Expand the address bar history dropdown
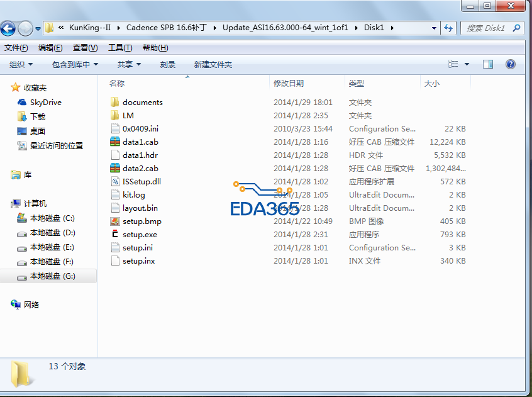Screen dimensions: 532x397 pos(434,28)
